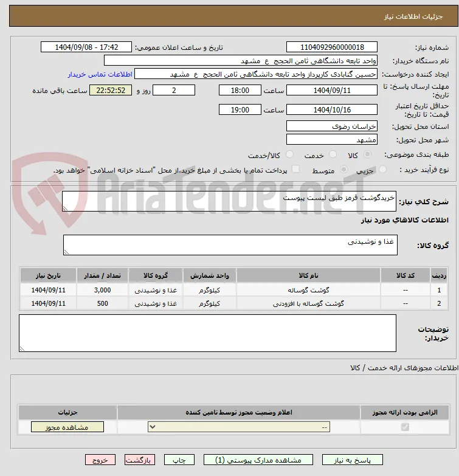
Task: Toggle الزامی بودن ارائه مجوز checkbox
Action: pyautogui.click(x=405, y=427)
